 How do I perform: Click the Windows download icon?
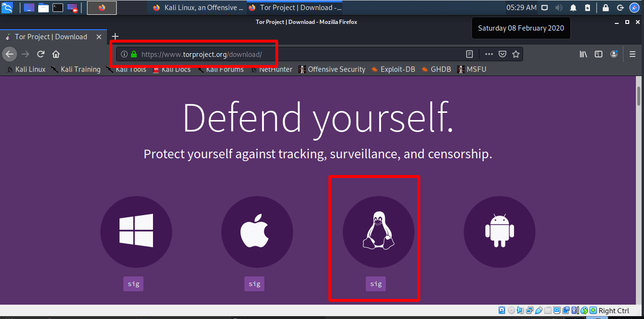tap(136, 231)
